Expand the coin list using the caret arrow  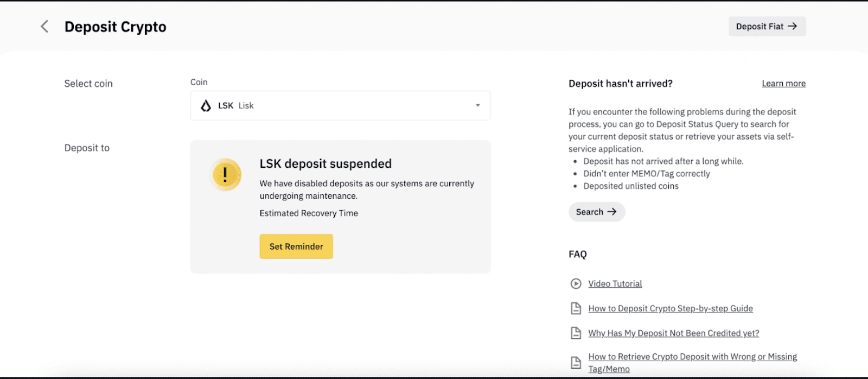pyautogui.click(x=478, y=105)
